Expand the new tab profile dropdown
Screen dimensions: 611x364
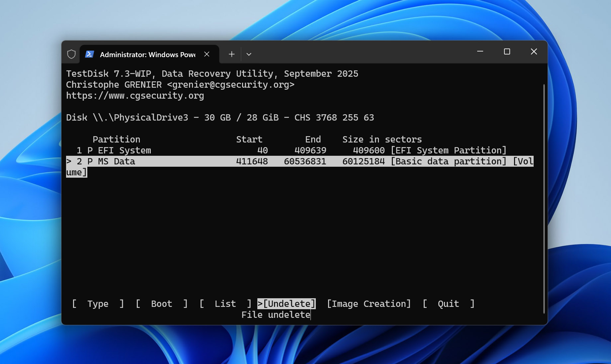(x=249, y=54)
